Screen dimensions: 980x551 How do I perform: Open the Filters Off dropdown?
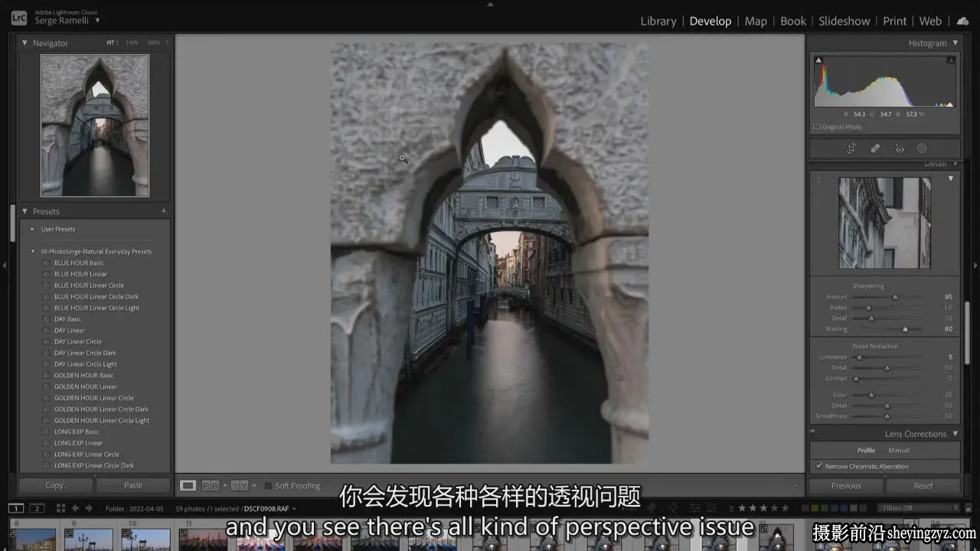917,508
